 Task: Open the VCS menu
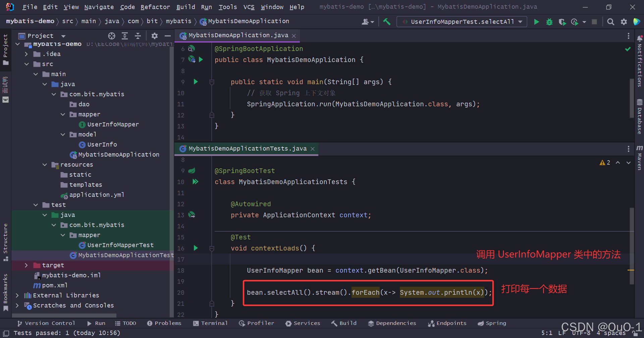(x=249, y=7)
